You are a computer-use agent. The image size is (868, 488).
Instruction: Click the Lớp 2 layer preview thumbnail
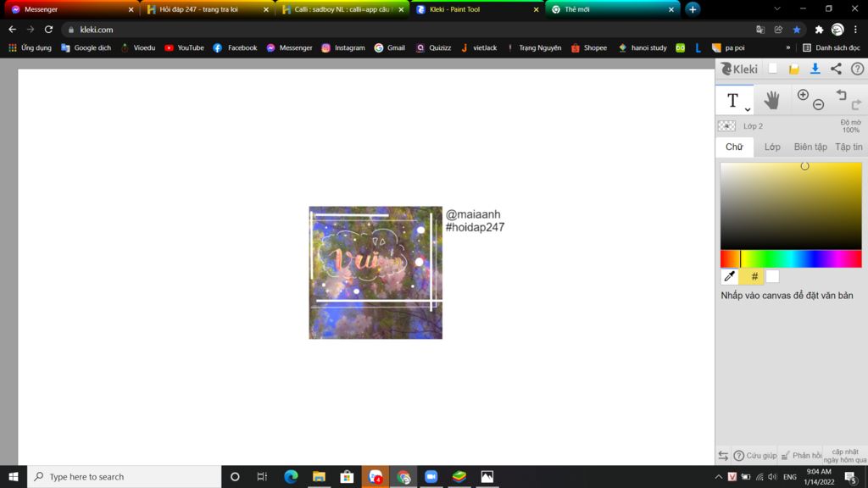(726, 126)
